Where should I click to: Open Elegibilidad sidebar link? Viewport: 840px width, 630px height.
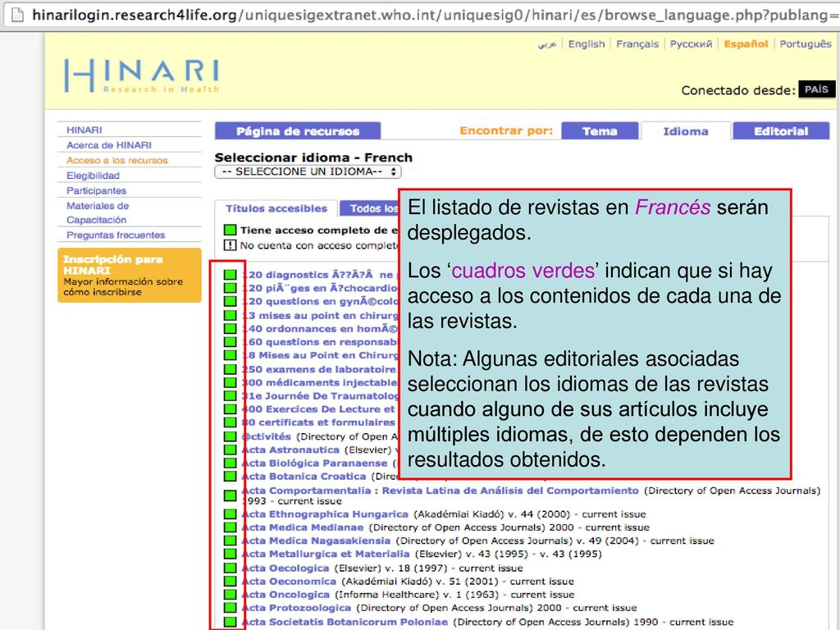tap(93, 176)
